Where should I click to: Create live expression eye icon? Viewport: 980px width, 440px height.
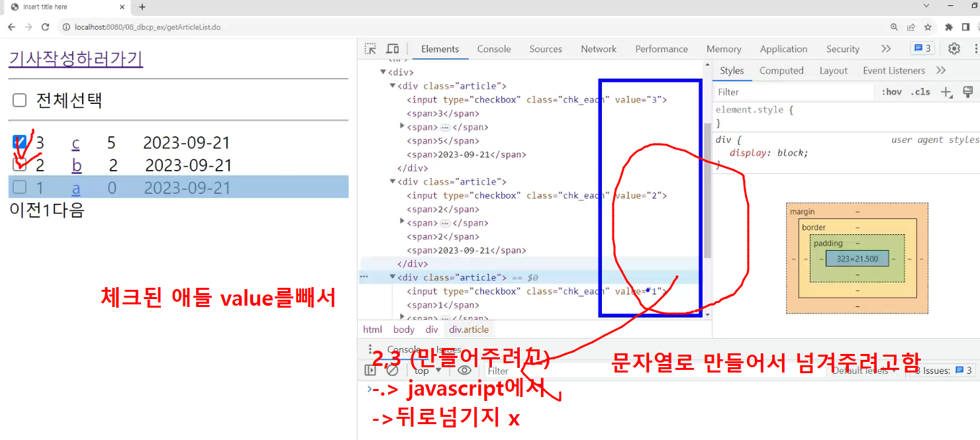pyautogui.click(x=464, y=371)
